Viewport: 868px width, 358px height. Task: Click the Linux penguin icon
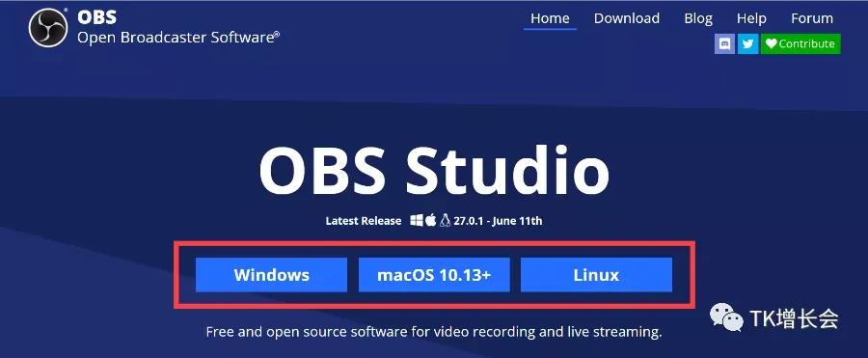445,221
